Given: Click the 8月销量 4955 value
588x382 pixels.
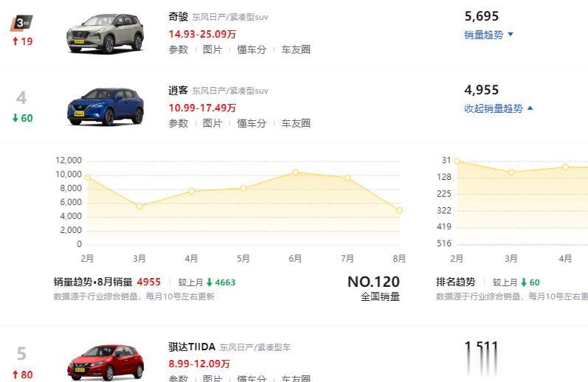Looking at the screenshot, I should [148, 282].
